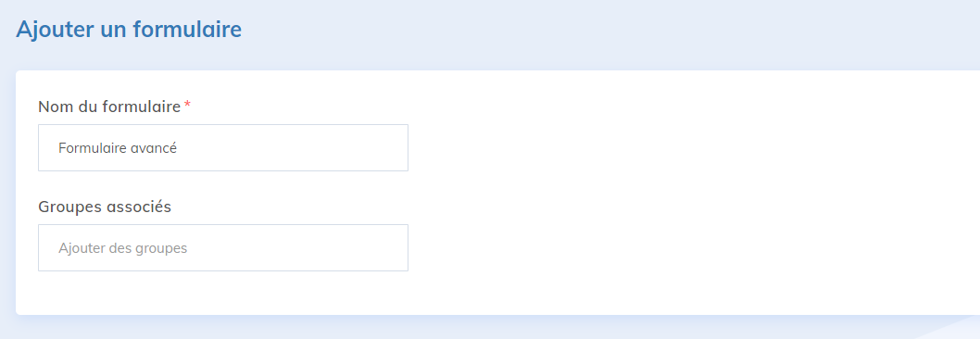Click the word "formulaire" in the page title
Screen dimensions: 980x339
(187, 30)
